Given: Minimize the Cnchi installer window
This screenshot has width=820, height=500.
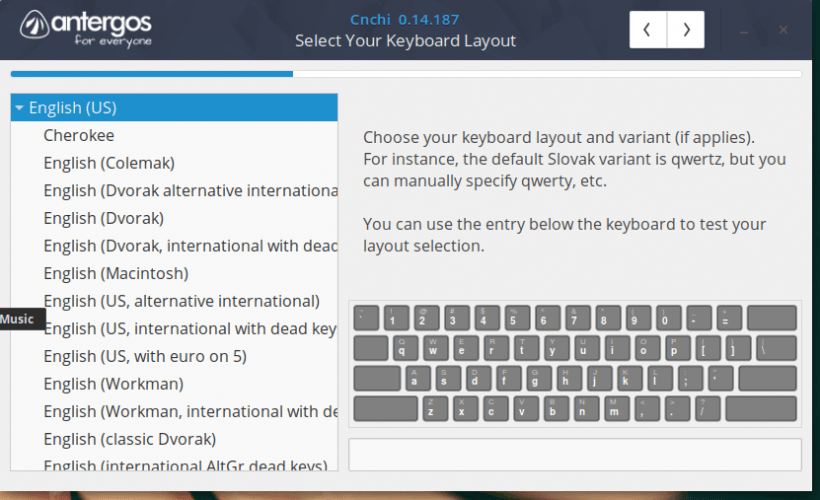Looking at the screenshot, I should (x=744, y=31).
